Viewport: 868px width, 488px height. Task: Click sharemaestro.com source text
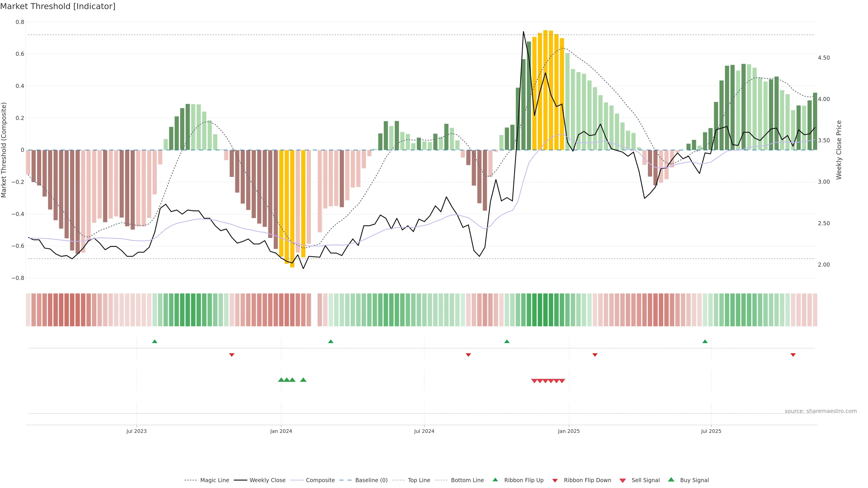click(821, 411)
